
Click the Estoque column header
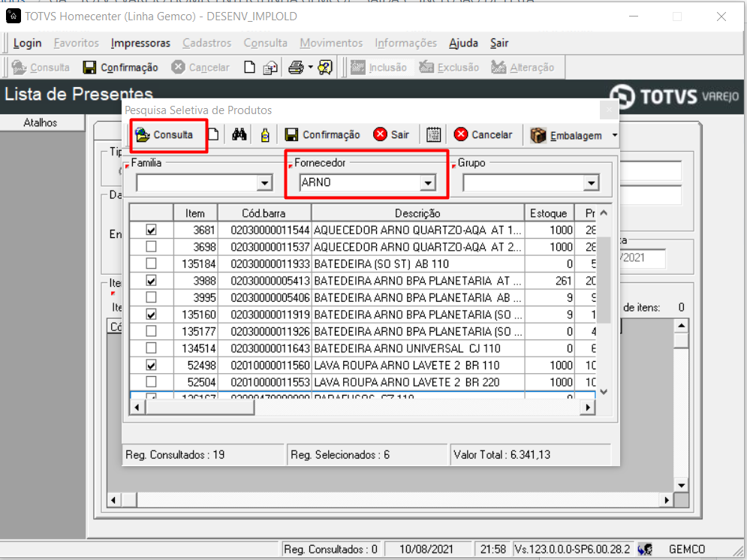coord(548,213)
